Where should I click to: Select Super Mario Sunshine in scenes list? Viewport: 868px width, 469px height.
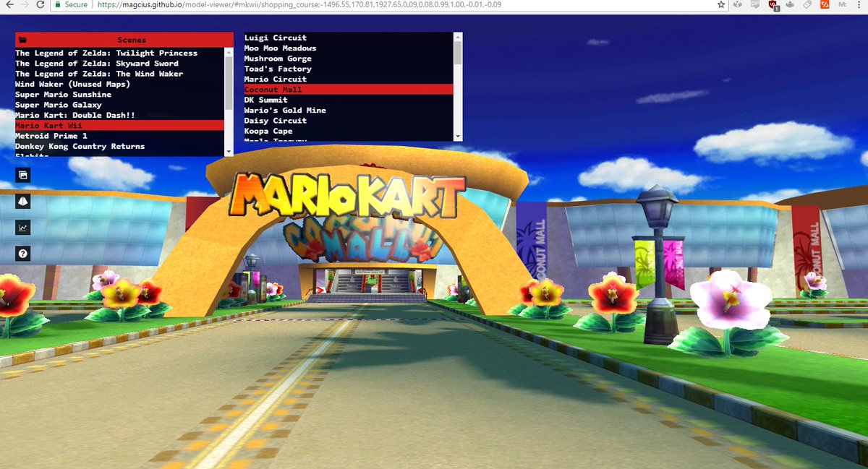[x=120, y=95]
